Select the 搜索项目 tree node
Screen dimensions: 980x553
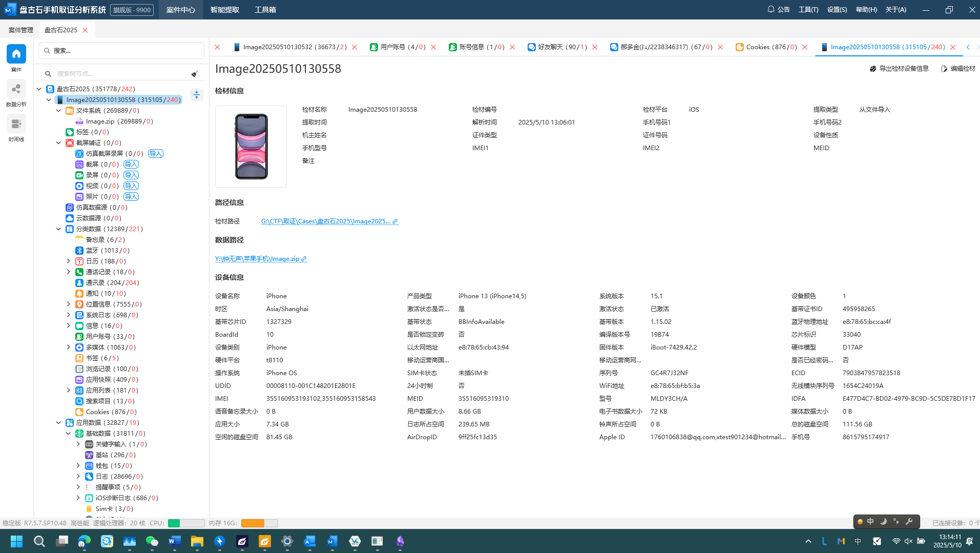105,401
